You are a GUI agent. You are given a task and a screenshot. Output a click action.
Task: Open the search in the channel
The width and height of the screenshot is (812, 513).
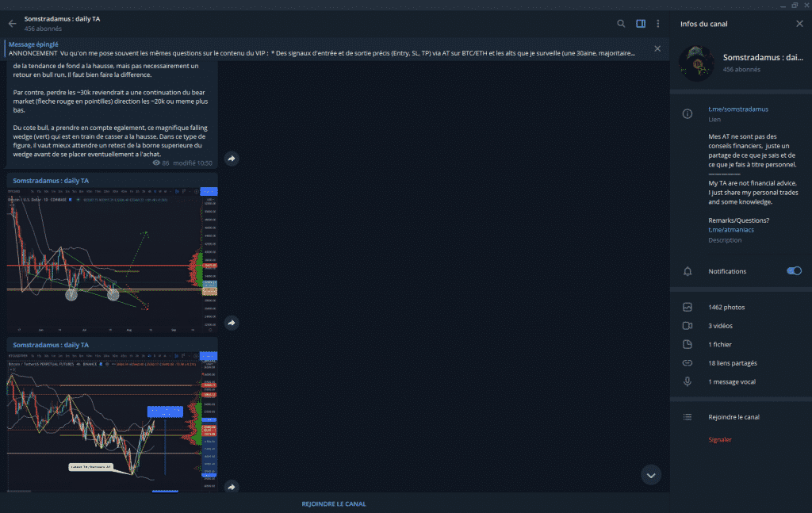tap(622, 24)
